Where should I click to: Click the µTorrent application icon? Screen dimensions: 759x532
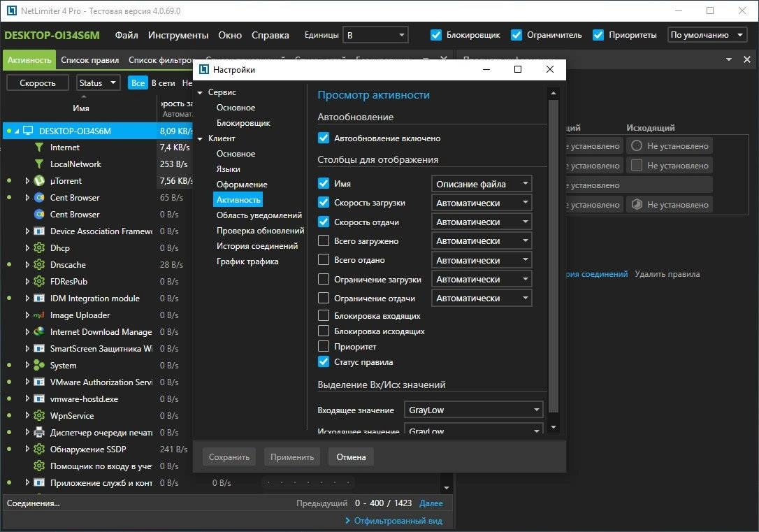click(x=39, y=181)
